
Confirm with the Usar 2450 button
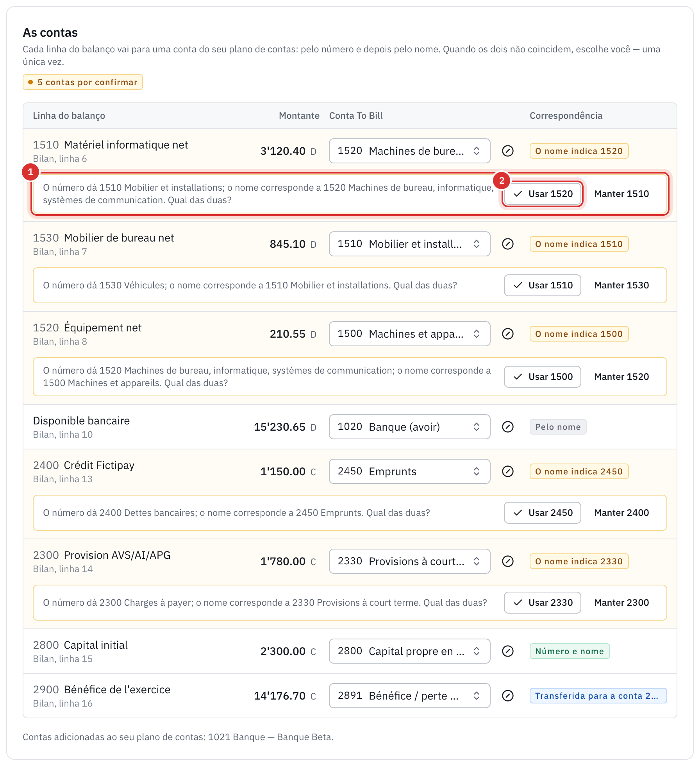(543, 513)
